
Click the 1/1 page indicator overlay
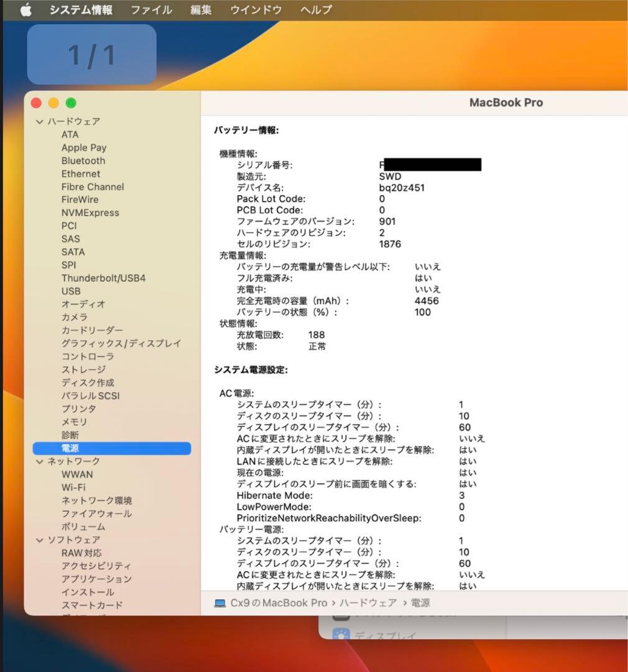[x=91, y=54]
